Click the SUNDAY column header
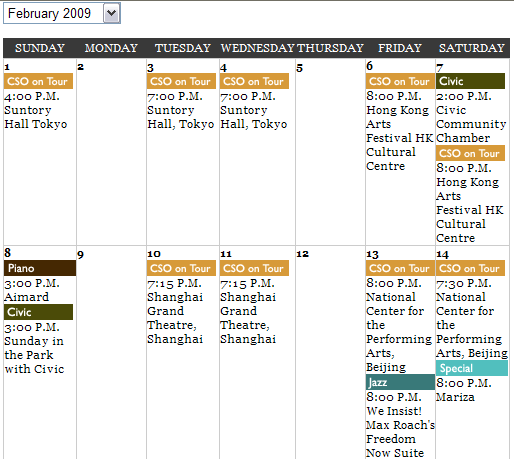 click(40, 48)
